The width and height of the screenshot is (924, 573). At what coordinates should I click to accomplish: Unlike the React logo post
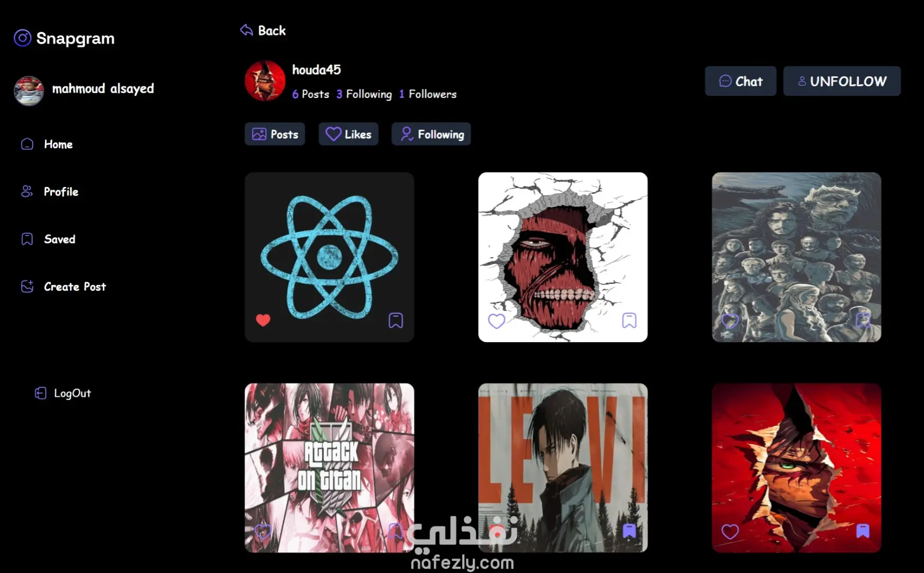click(x=263, y=320)
